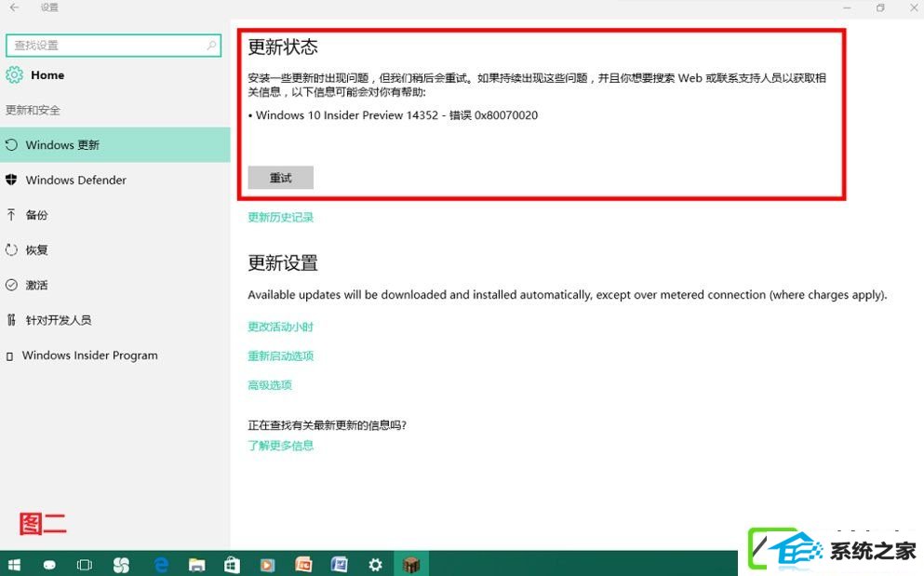The image size is (924, 576).
Task: Click the back arrow in the title bar
Action: click(x=14, y=7)
